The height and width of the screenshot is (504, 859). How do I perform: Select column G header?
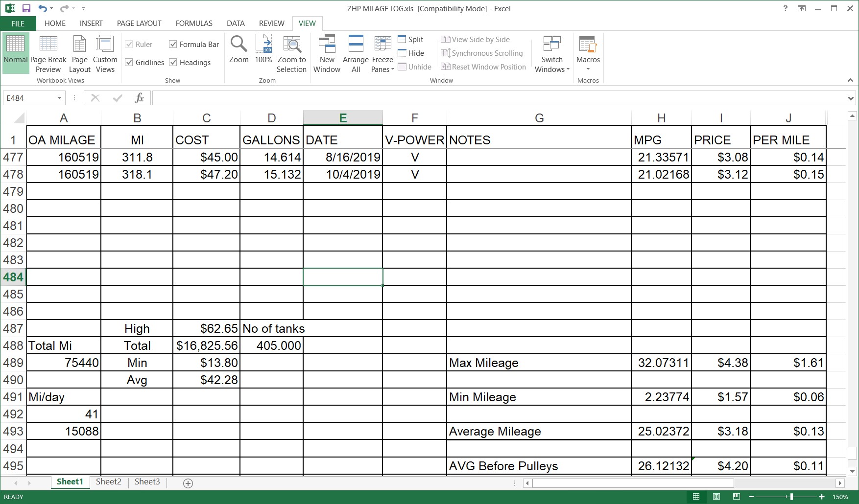539,117
